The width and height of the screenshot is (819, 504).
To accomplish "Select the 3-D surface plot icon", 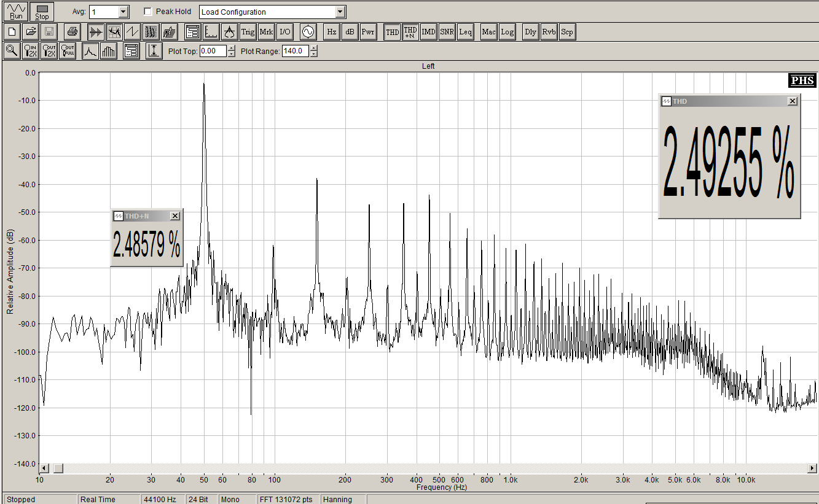I will (170, 32).
